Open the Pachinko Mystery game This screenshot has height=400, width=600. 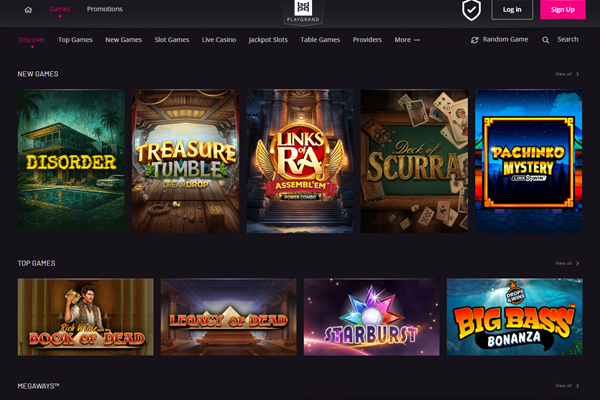tap(528, 161)
